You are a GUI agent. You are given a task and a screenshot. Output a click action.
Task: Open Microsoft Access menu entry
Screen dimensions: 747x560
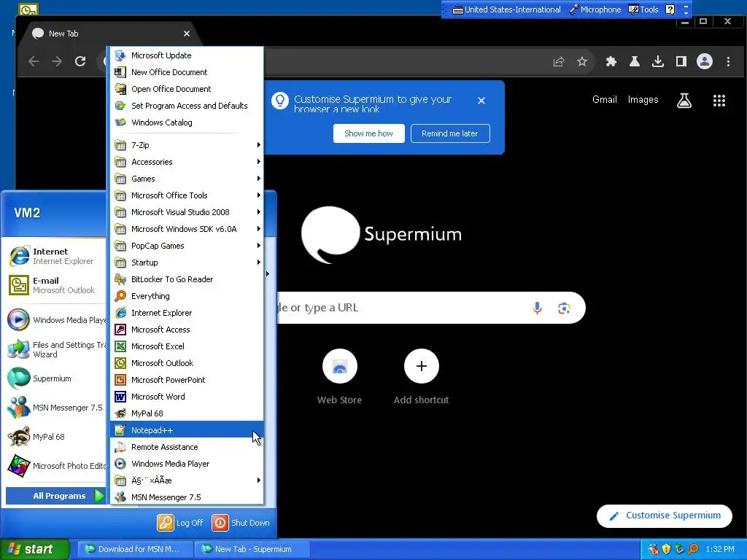pyautogui.click(x=187, y=330)
